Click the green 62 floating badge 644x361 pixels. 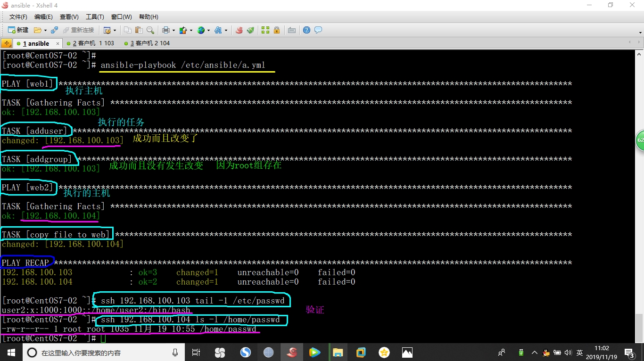click(x=640, y=140)
